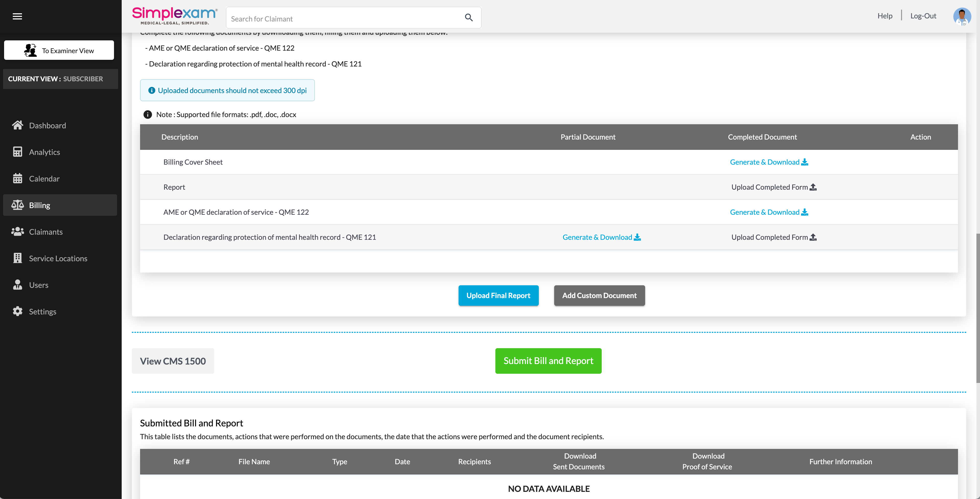Click Upload Final Report button
The height and width of the screenshot is (499, 980).
[498, 296]
